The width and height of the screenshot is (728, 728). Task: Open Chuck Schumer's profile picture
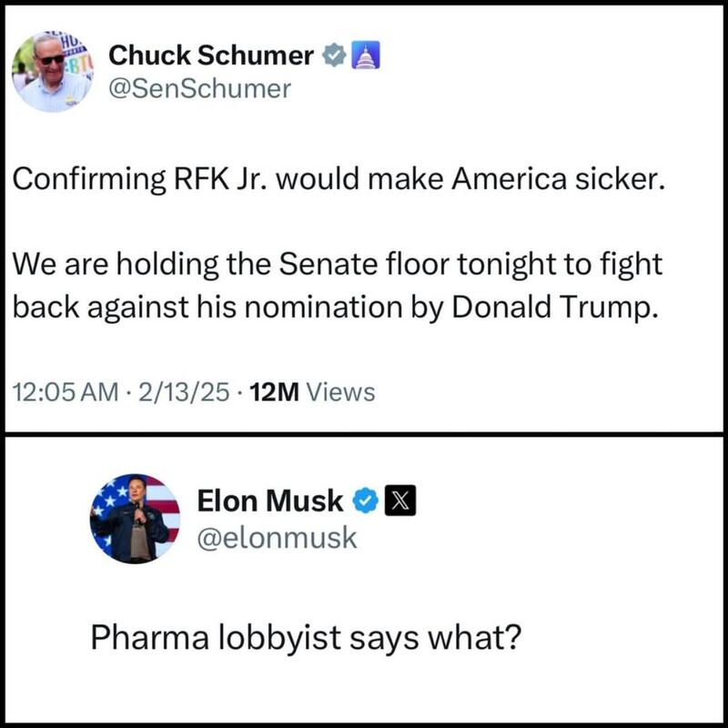coord(52,73)
